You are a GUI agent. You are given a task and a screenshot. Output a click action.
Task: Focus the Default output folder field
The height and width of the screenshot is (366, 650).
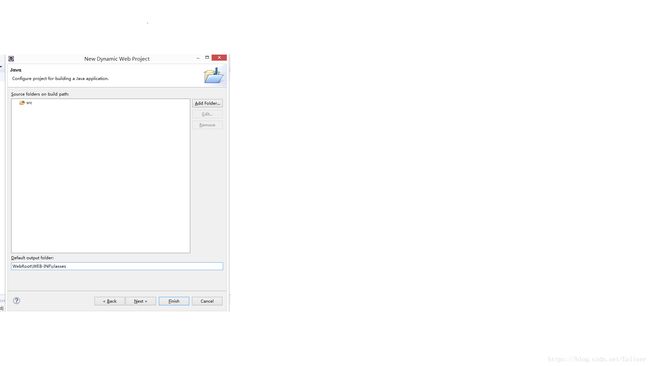[117, 266]
